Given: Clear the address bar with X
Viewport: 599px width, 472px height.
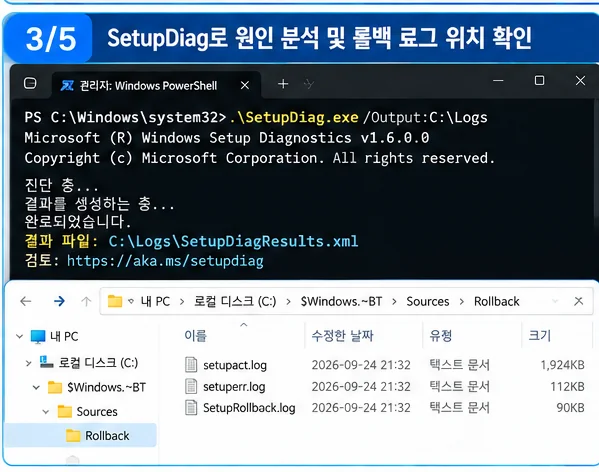Looking at the screenshot, I should pyautogui.click(x=578, y=301).
